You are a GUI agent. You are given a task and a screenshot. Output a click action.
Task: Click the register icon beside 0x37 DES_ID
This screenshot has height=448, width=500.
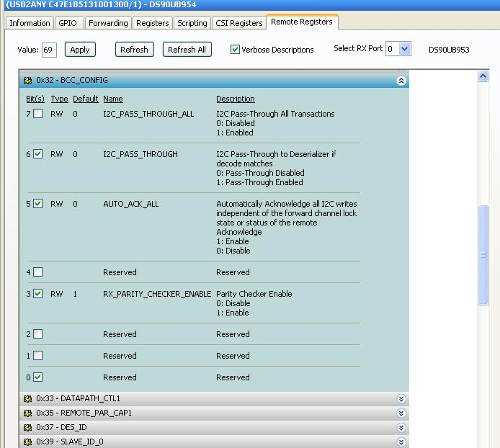click(x=28, y=428)
